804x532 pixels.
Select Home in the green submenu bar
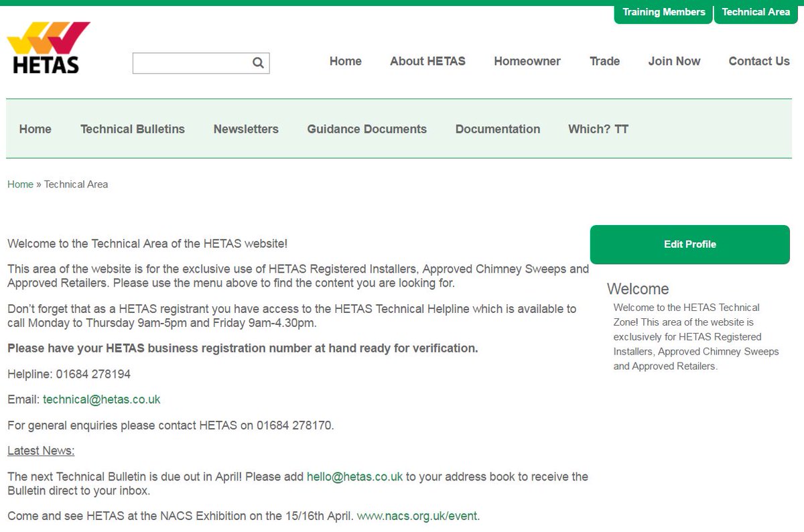click(x=36, y=129)
